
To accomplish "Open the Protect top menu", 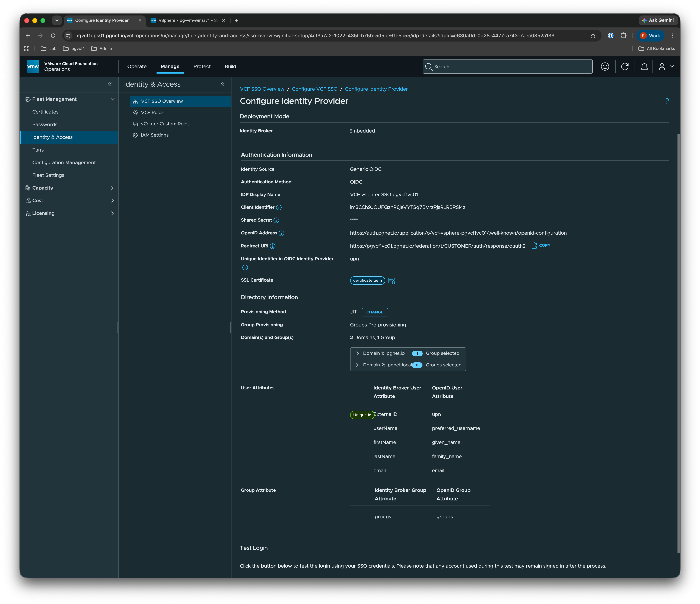I will pyautogui.click(x=202, y=67).
